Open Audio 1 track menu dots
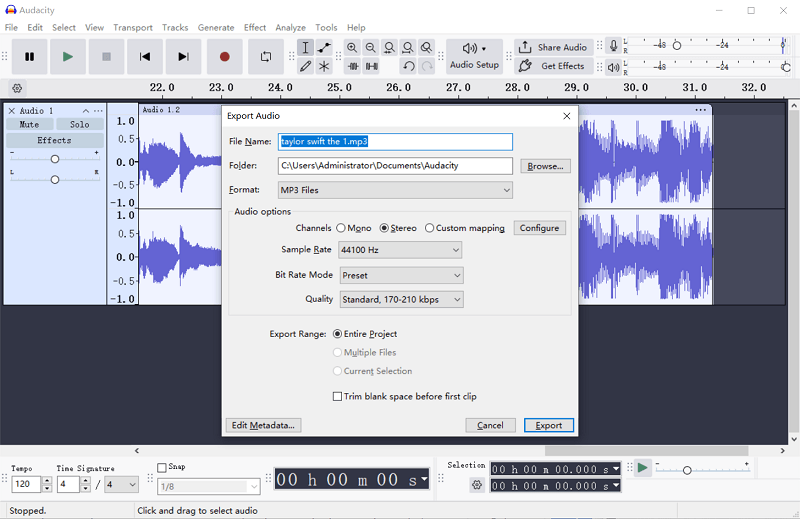The image size is (800, 519). tap(98, 111)
